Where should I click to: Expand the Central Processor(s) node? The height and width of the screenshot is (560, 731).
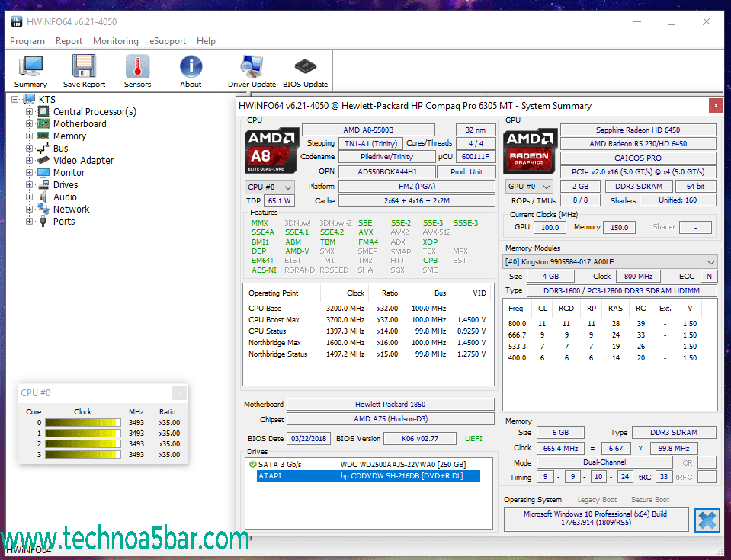pyautogui.click(x=30, y=111)
